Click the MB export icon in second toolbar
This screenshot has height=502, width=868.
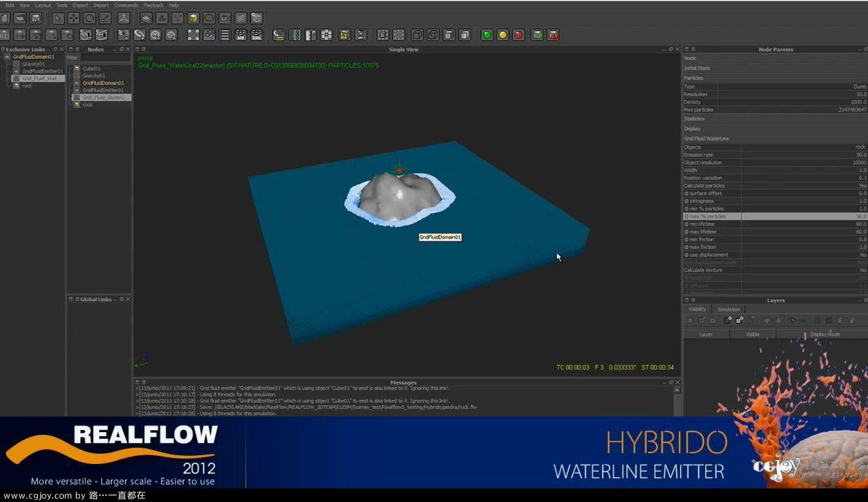[x=241, y=35]
